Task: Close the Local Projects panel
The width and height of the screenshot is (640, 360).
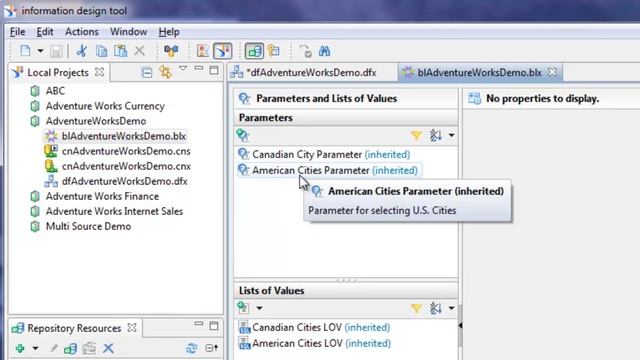Action: point(99,72)
